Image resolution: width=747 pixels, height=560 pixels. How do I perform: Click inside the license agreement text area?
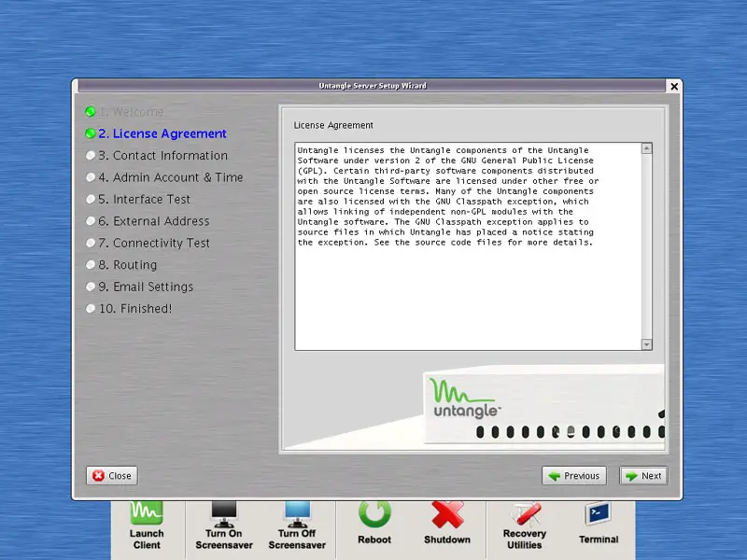coord(467,280)
